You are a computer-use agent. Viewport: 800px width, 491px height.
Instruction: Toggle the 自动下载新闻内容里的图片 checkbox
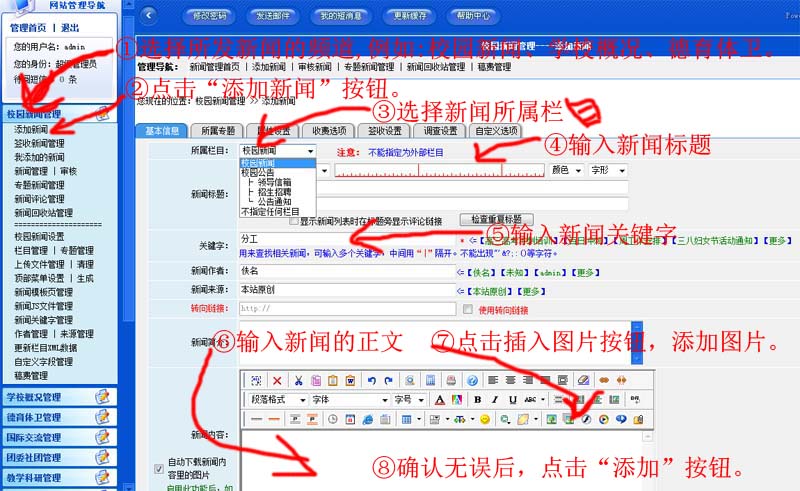[158, 468]
